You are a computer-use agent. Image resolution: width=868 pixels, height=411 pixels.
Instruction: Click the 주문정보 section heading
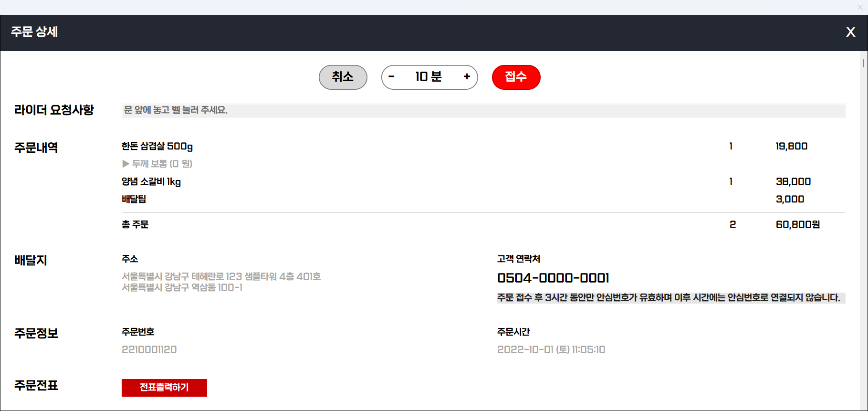pos(36,333)
